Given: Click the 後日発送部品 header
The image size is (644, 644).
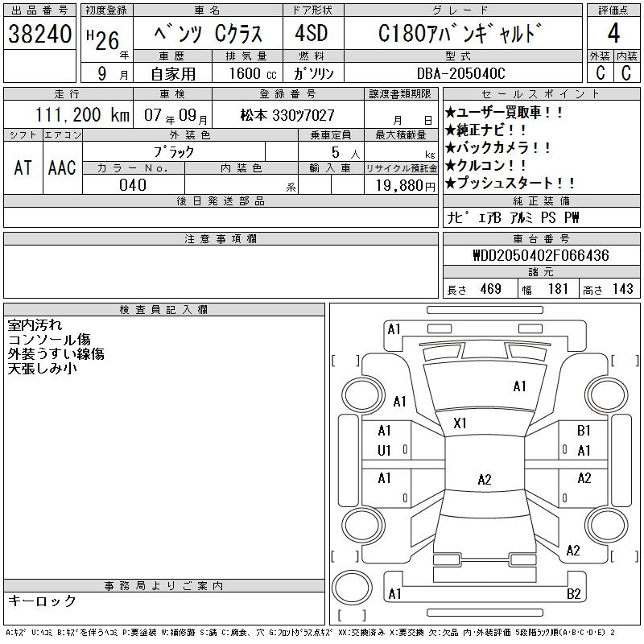Looking at the screenshot, I should pyautogui.click(x=221, y=200).
